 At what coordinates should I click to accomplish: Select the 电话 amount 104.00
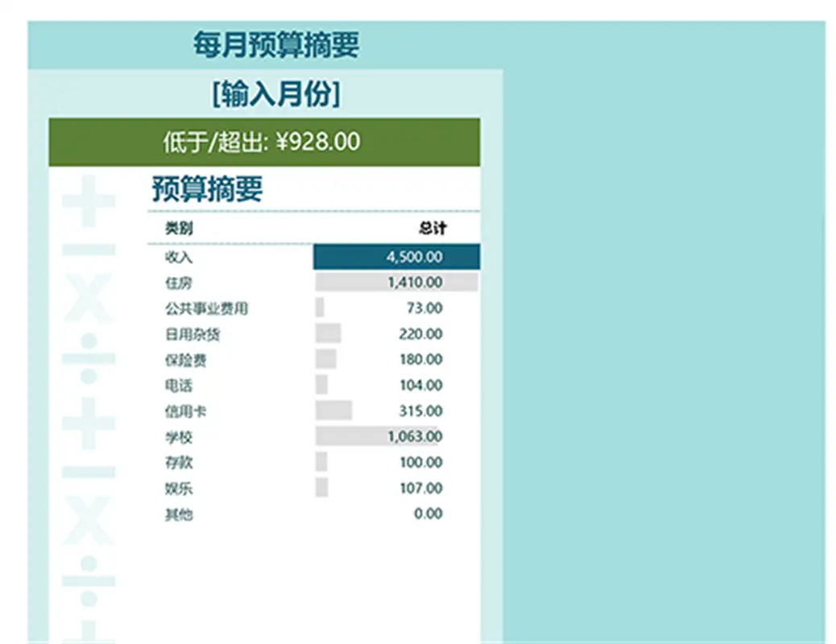pos(420,386)
